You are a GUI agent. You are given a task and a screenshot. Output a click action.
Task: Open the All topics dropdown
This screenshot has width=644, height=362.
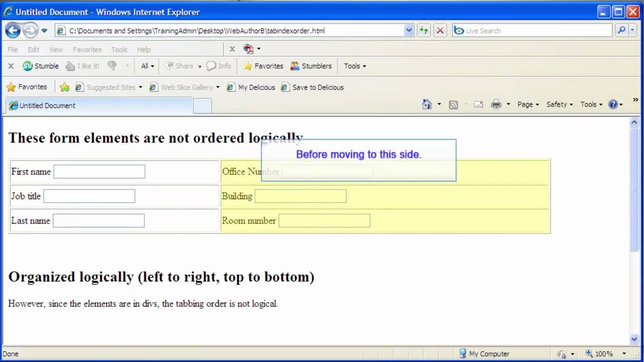pyautogui.click(x=147, y=66)
